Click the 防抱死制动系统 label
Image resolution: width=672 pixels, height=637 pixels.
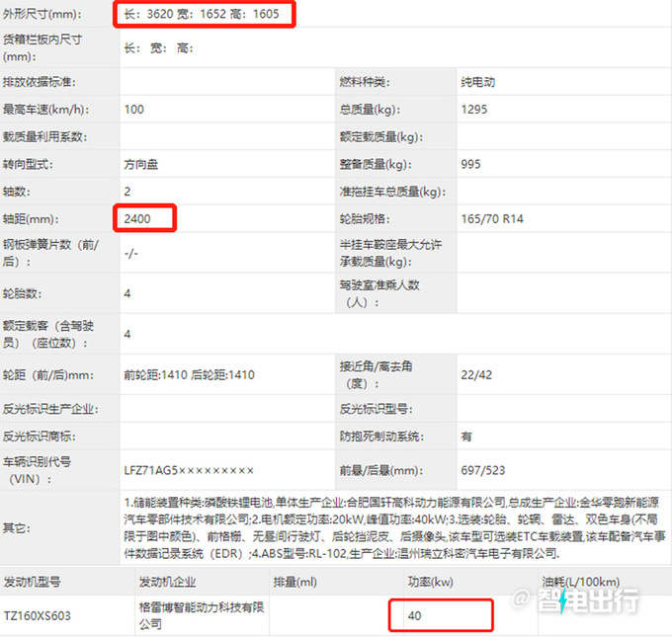(x=381, y=437)
